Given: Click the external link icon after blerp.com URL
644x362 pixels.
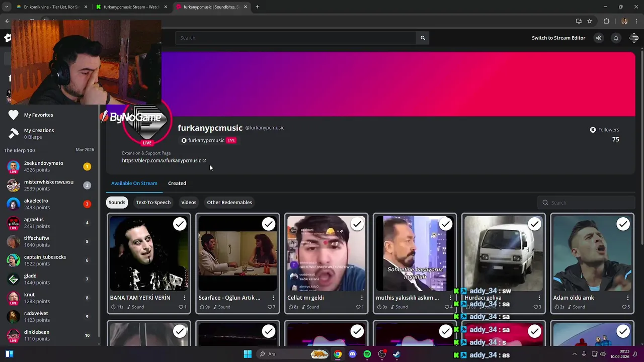Looking at the screenshot, I should 204,160.
